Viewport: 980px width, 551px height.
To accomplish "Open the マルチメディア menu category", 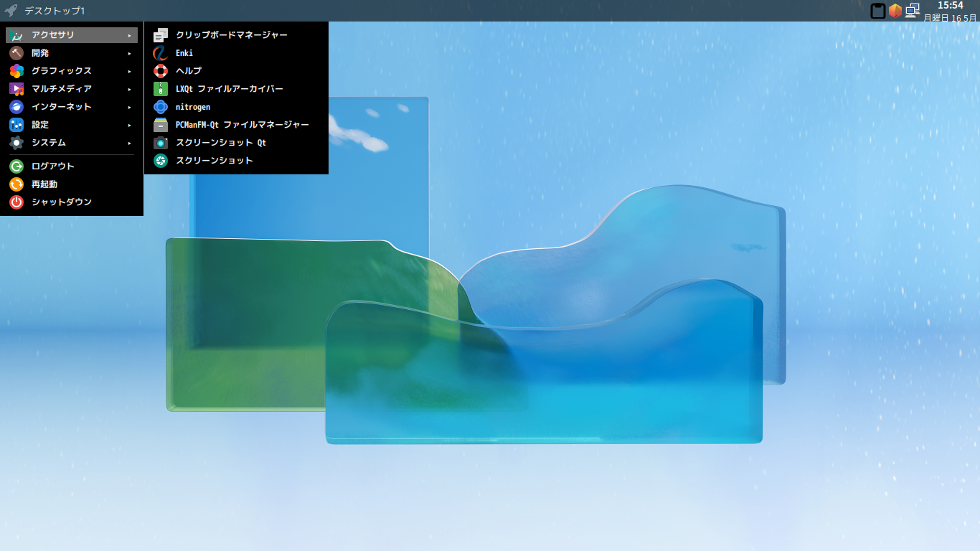I will pos(72,89).
